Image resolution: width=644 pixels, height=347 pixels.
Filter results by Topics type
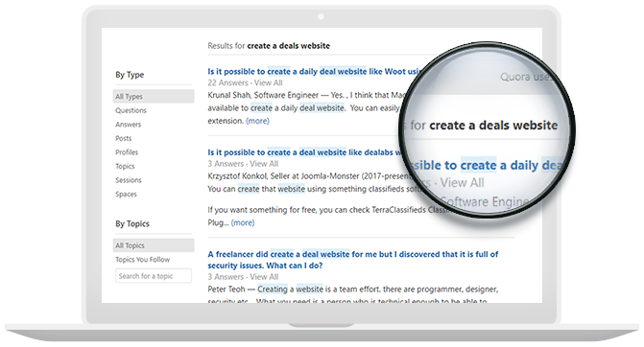[x=125, y=166]
